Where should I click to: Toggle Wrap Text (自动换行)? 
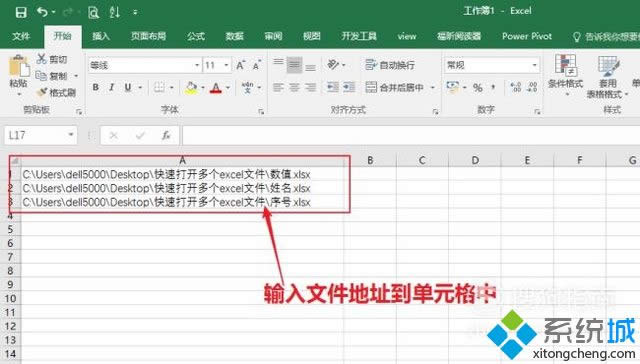[390, 65]
